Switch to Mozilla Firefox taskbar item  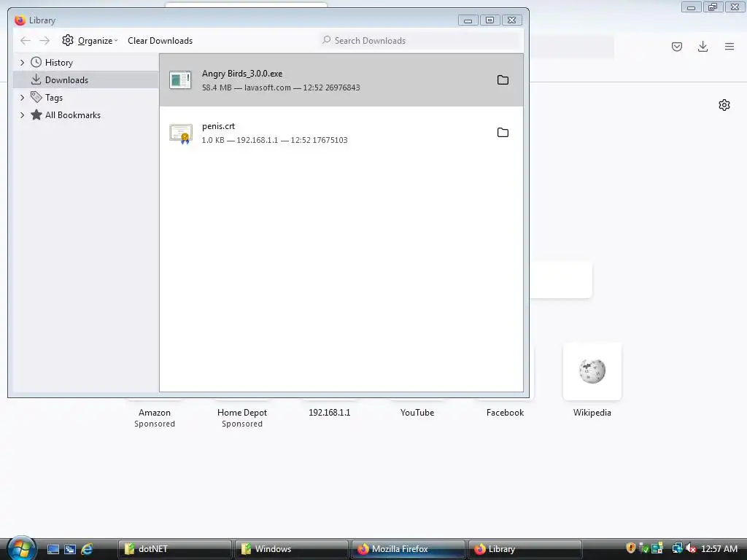coord(408,549)
